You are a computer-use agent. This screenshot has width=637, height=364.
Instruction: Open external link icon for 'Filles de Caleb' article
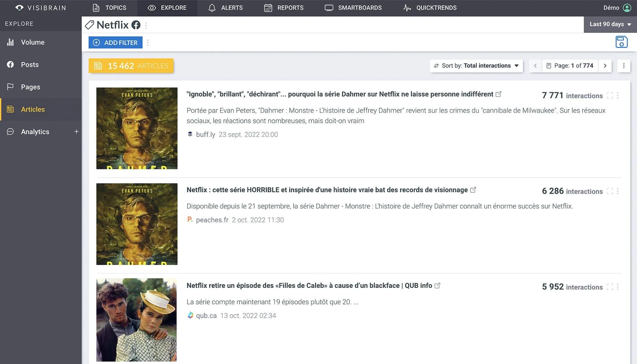[x=437, y=286]
